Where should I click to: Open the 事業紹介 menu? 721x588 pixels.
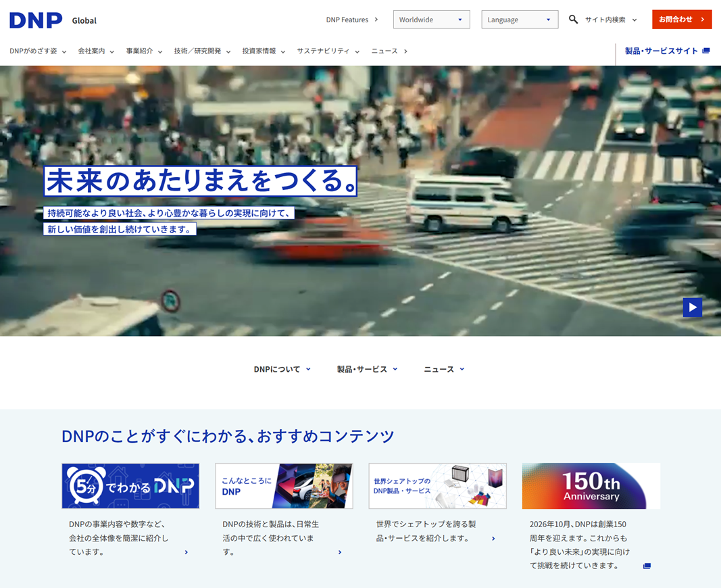pos(143,51)
